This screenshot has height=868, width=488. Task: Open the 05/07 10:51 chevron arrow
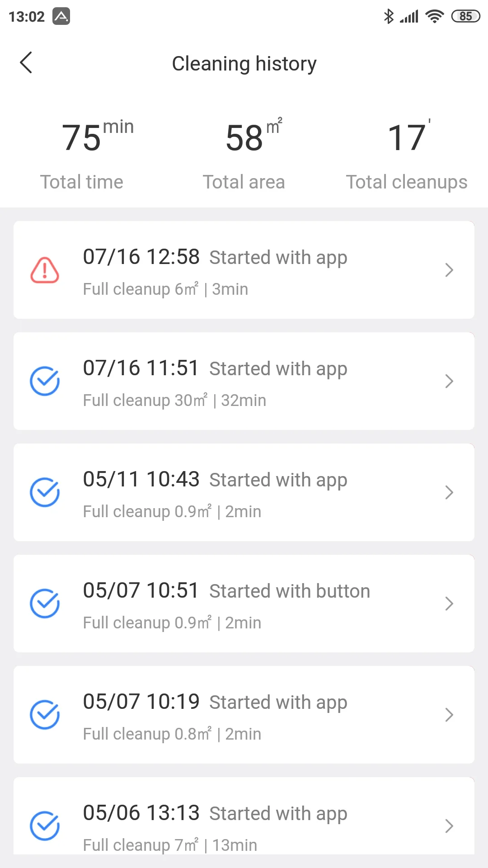click(x=449, y=604)
